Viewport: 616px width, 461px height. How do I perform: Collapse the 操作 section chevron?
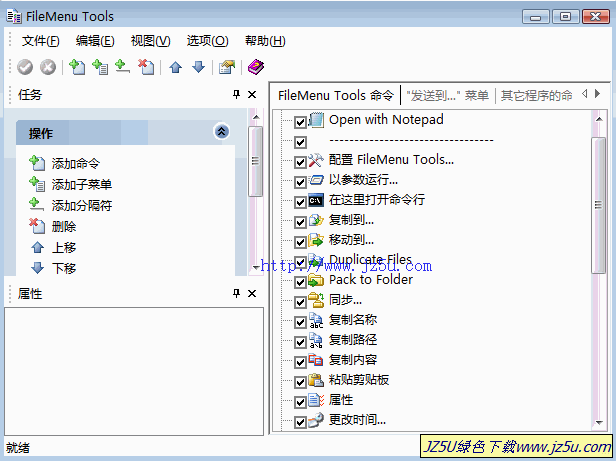coord(222,132)
